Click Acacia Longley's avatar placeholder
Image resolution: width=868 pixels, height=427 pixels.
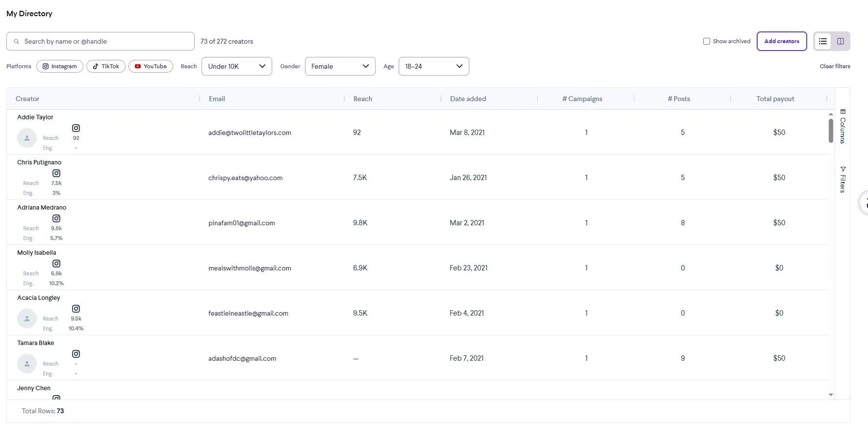click(27, 319)
